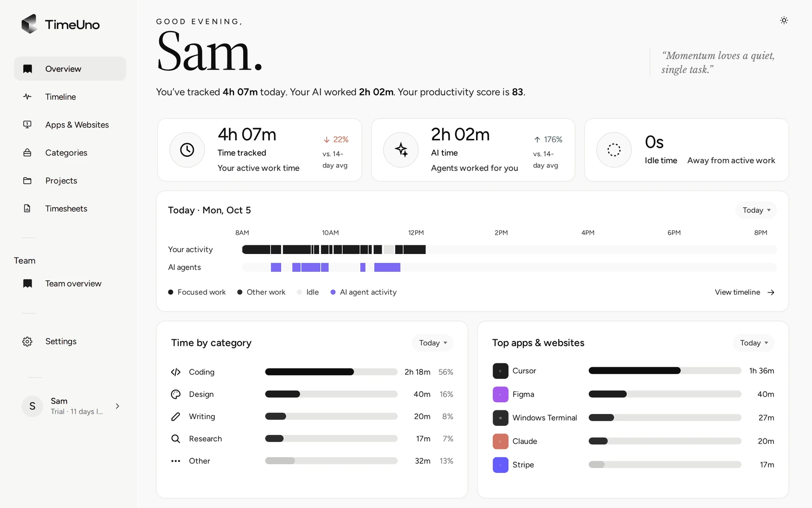Toggle the light/dark theme sun icon
The width and height of the screenshot is (812, 508).
784,20
